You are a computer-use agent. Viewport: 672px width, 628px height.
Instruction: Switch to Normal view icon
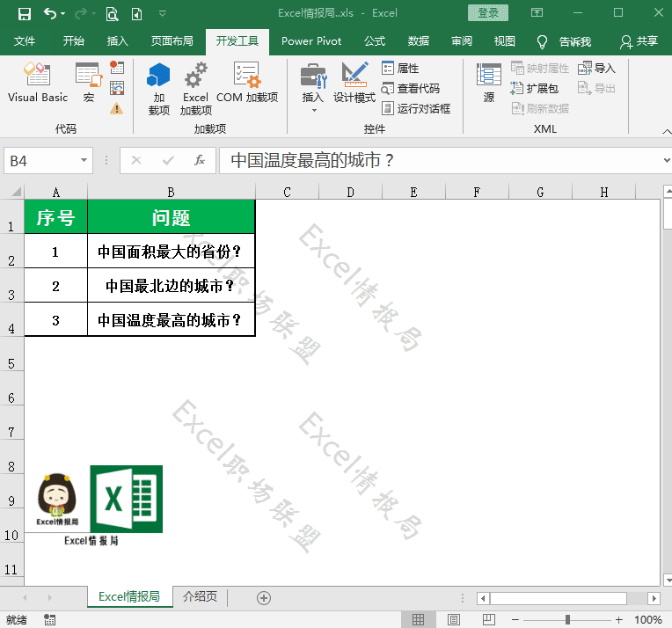point(419,619)
